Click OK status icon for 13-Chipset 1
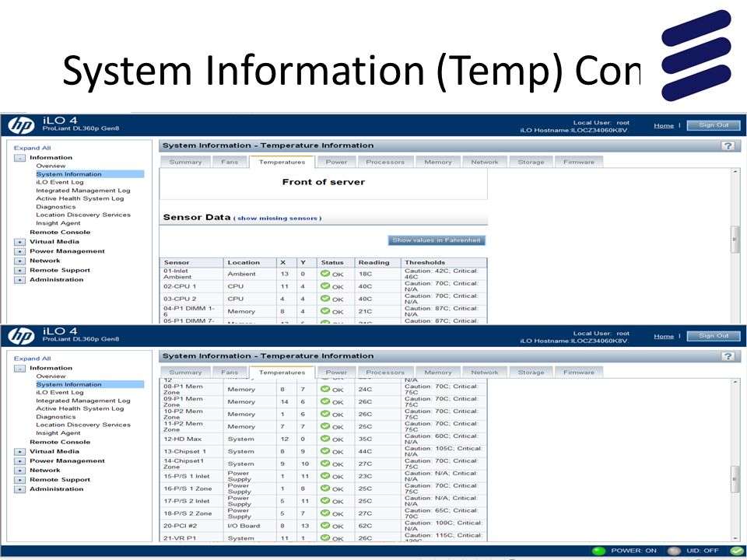Image resolution: width=747 pixels, height=560 pixels. click(325, 450)
